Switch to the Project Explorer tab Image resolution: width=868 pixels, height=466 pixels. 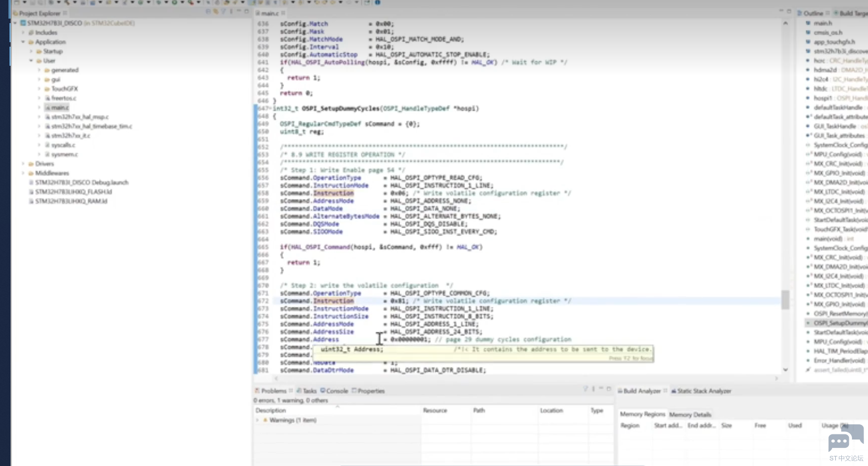39,13
